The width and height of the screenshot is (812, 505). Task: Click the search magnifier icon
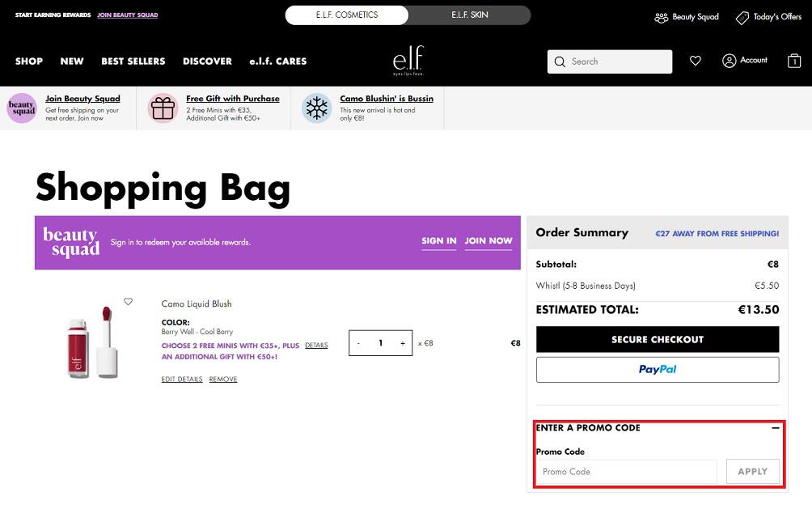560,62
